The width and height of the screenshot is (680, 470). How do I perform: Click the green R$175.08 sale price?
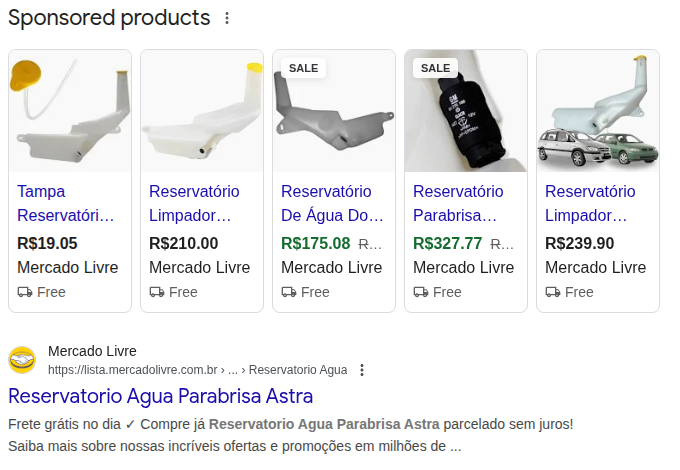pyautogui.click(x=316, y=243)
